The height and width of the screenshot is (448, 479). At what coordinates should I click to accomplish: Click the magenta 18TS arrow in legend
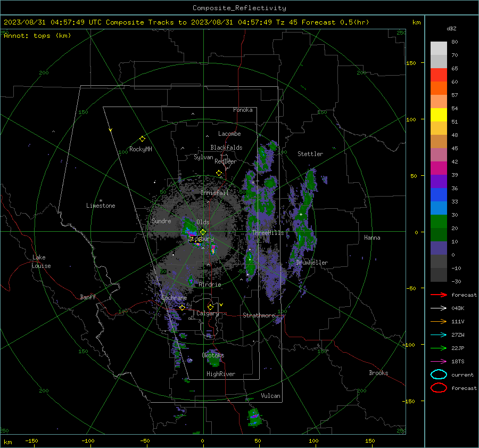pyautogui.click(x=439, y=362)
